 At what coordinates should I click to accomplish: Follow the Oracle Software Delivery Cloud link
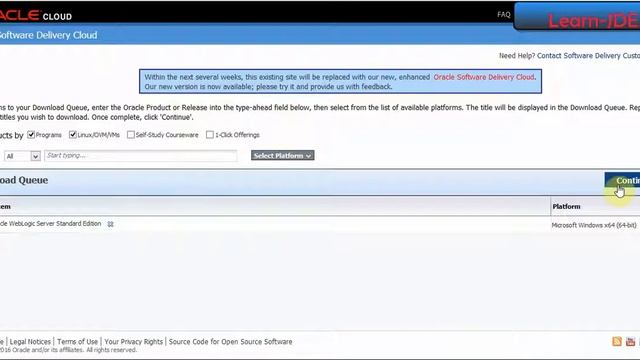coord(484,77)
